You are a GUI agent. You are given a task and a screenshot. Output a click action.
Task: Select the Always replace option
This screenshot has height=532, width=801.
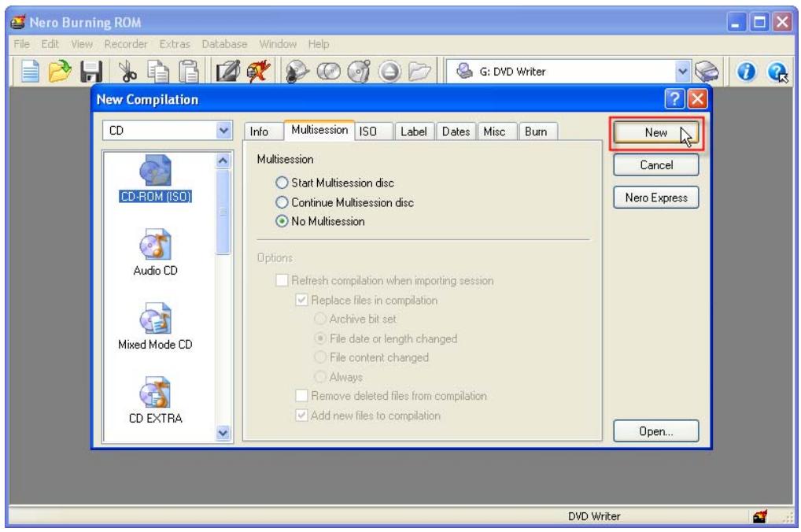click(338, 377)
